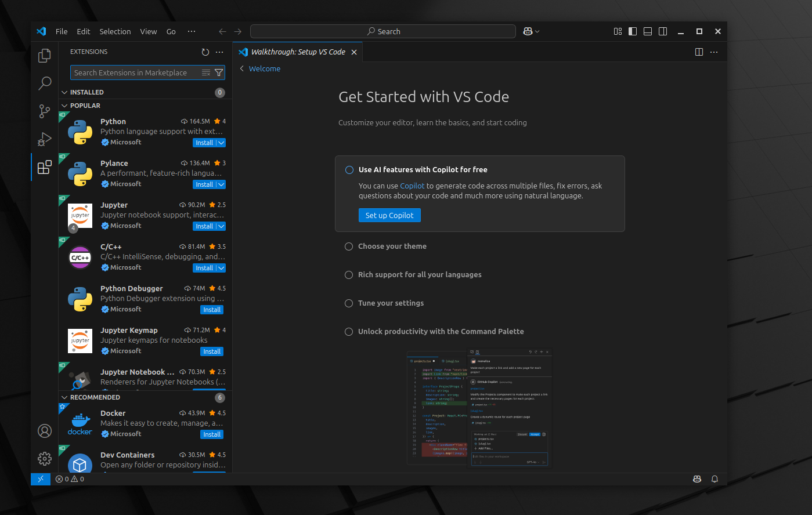Go forward with the navigation arrow

click(x=237, y=31)
